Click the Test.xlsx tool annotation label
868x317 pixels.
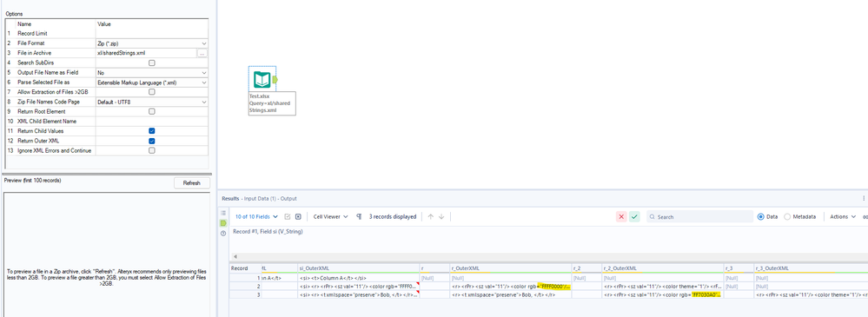pos(271,102)
